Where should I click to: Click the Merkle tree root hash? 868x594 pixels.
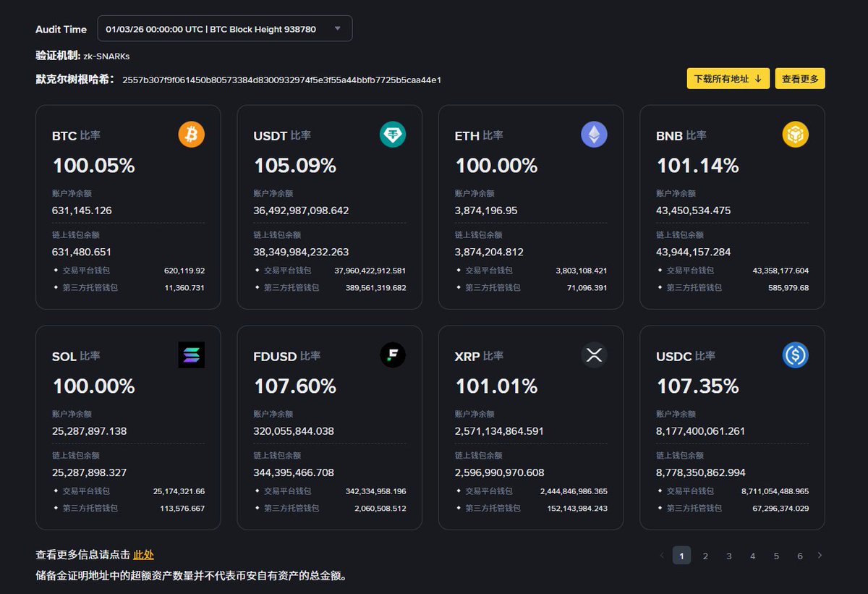pos(281,80)
